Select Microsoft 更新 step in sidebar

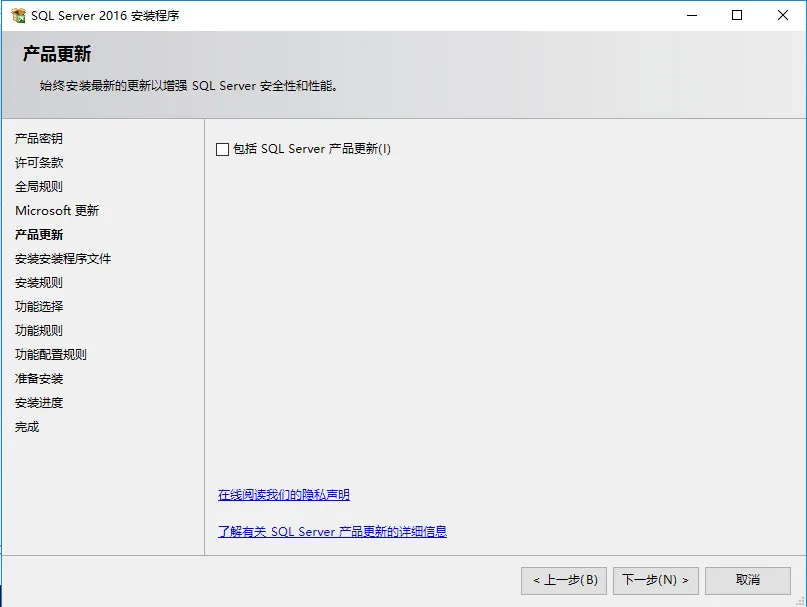57,211
